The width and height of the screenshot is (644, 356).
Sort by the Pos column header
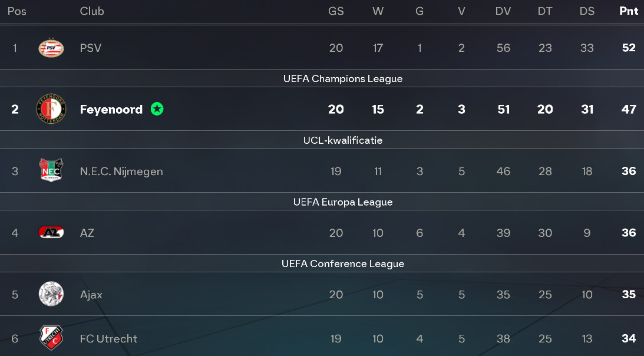(x=16, y=11)
